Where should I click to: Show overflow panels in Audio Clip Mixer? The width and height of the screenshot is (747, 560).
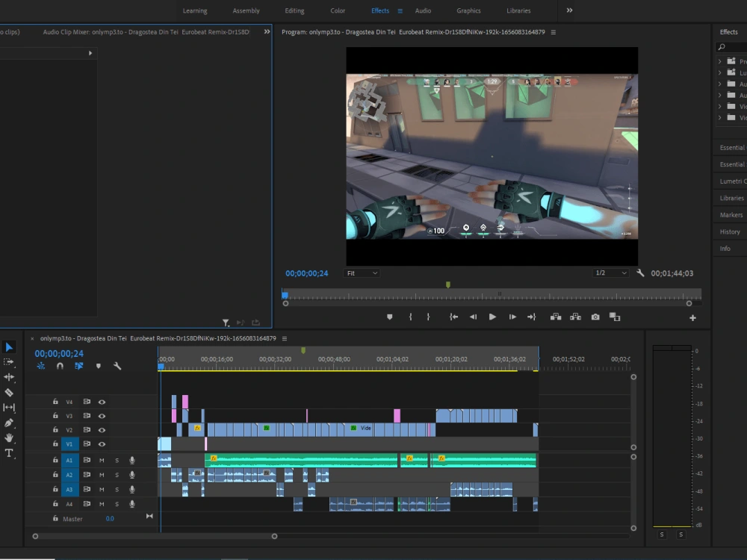[267, 31]
